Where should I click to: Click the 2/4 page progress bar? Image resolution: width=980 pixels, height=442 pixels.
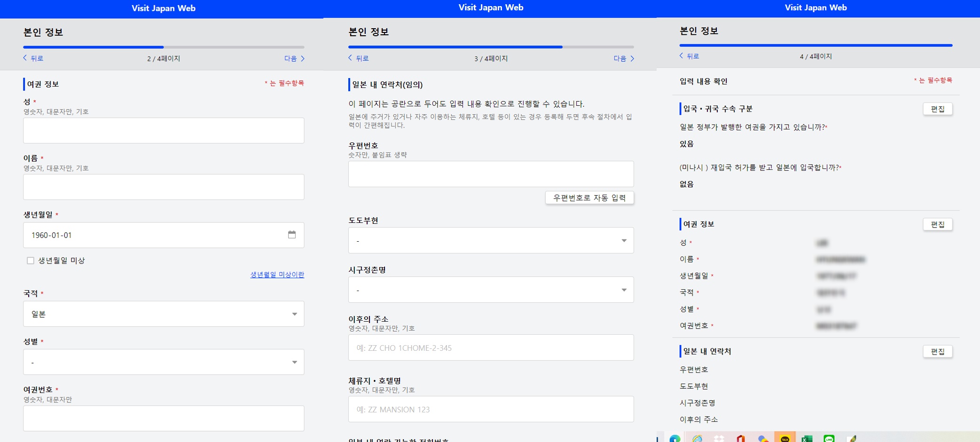pyautogui.click(x=164, y=47)
